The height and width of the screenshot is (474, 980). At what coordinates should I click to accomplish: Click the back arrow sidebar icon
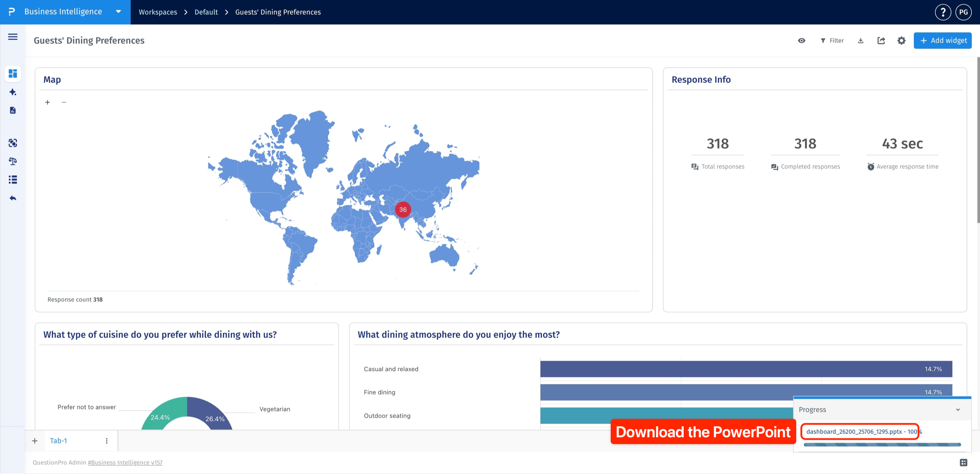pos(13,198)
